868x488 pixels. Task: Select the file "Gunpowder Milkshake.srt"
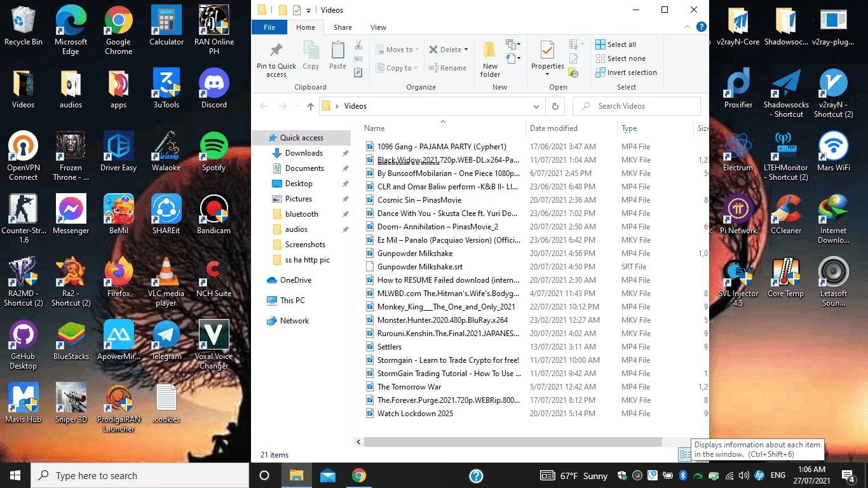coord(420,267)
